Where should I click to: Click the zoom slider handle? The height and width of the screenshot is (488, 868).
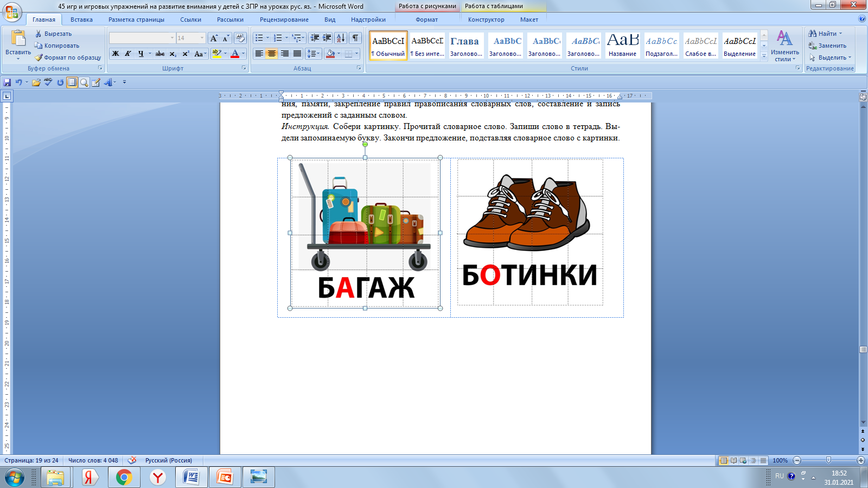pyautogui.click(x=828, y=460)
